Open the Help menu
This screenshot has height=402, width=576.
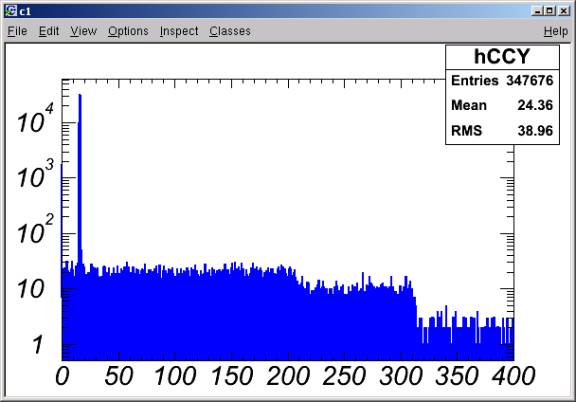tap(555, 31)
